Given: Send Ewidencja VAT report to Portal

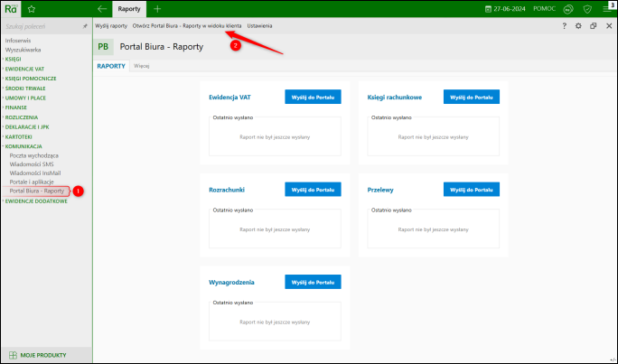Looking at the screenshot, I should pyautogui.click(x=313, y=97).
